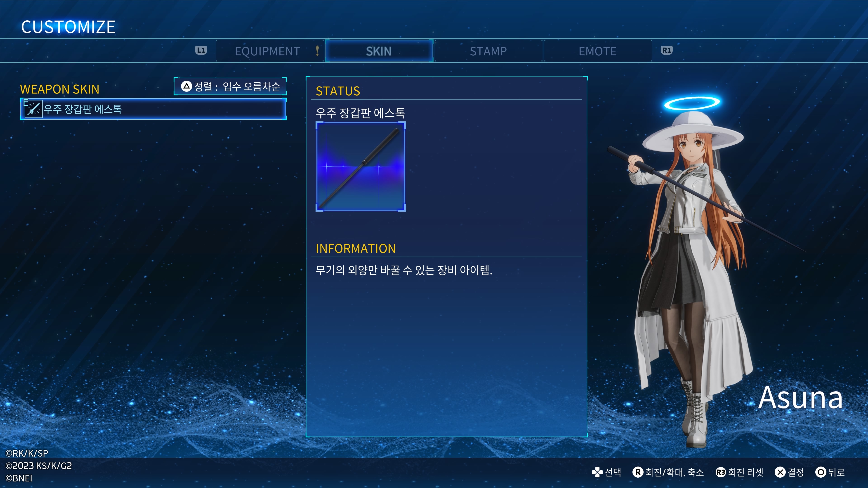Screen dimensions: 868x488
Task: Click the L1 shoulder button icon
Action: (201, 51)
